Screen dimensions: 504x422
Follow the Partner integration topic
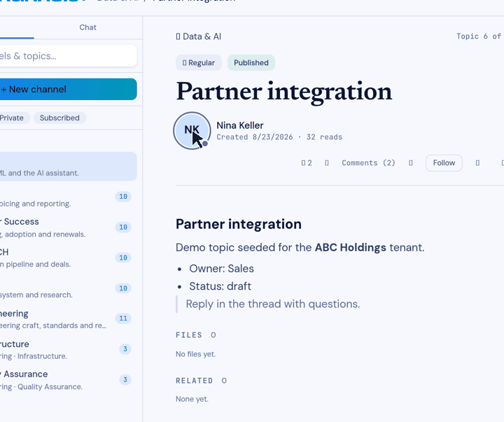tap(444, 163)
